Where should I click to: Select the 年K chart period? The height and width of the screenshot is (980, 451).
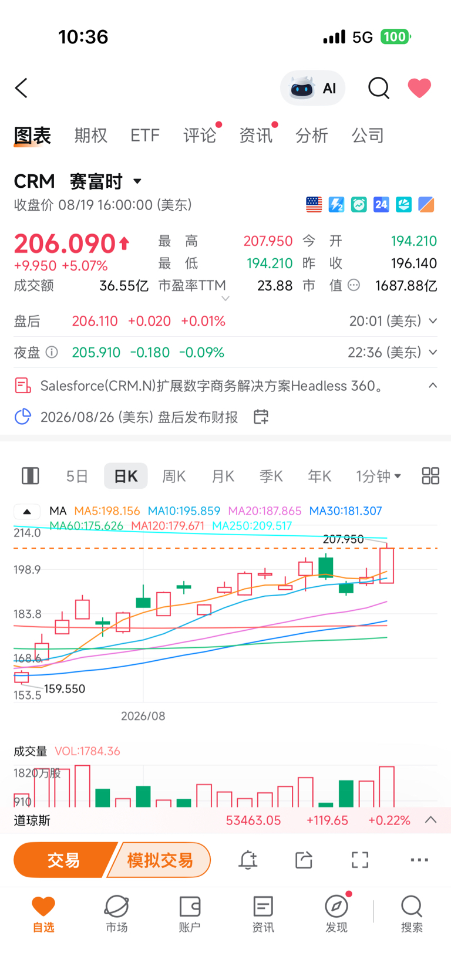(319, 476)
